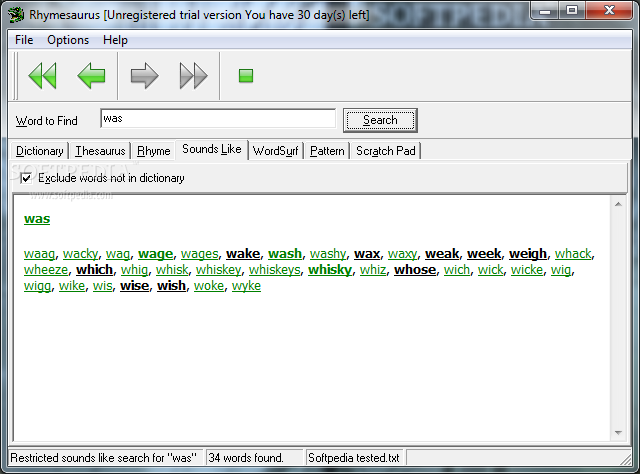
Task: Click the gray forward arrow icon
Action: tap(144, 76)
